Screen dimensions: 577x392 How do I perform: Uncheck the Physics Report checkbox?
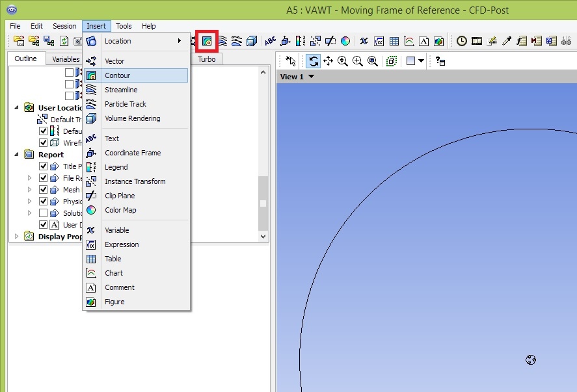[x=43, y=202]
